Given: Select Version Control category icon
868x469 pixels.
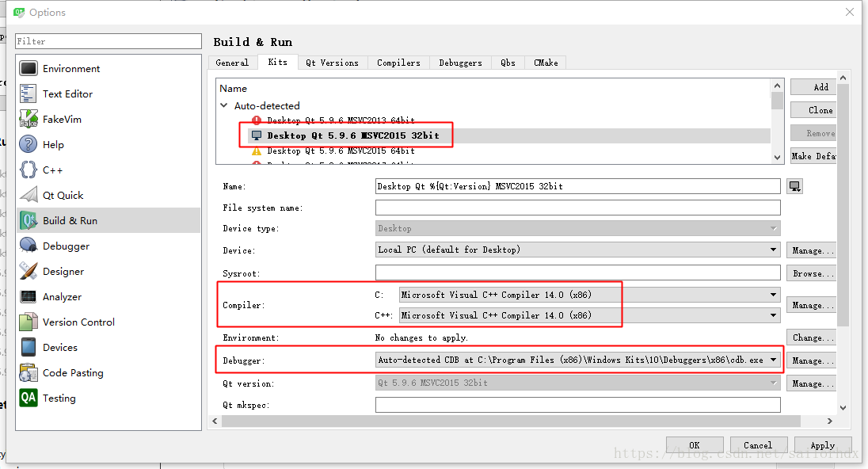Looking at the screenshot, I should [x=29, y=322].
